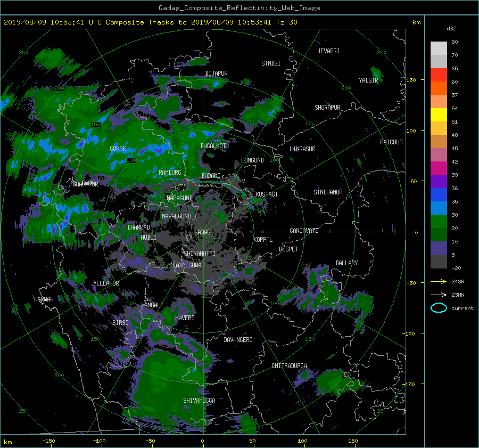Select the BIJAPUR city label
This screenshot has height=448, width=479.
coord(216,74)
